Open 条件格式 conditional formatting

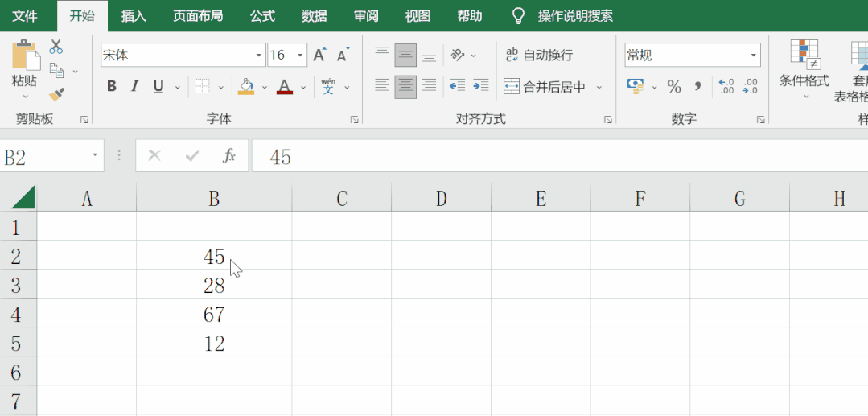pos(805,70)
